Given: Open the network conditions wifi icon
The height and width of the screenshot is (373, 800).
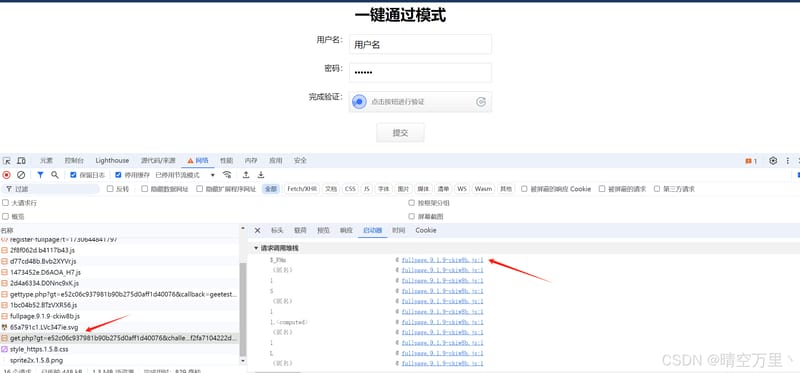Looking at the screenshot, I should 227,175.
